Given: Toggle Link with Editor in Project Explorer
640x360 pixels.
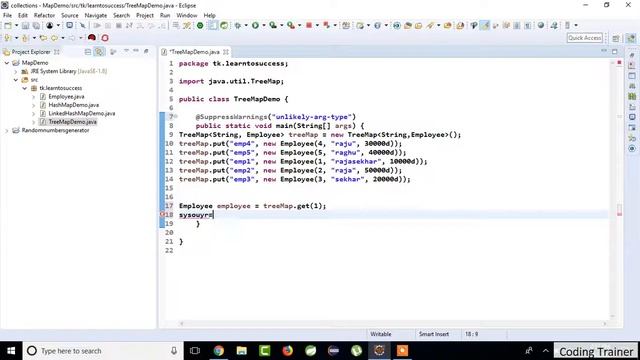Looking at the screenshot, I should (99, 52).
